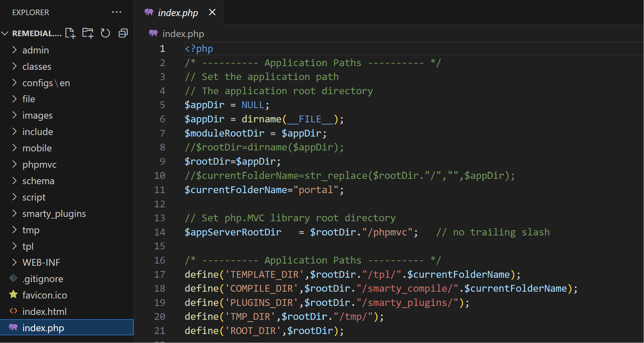The image size is (644, 343).
Task: Open the index.html file
Action: [x=67, y=311]
